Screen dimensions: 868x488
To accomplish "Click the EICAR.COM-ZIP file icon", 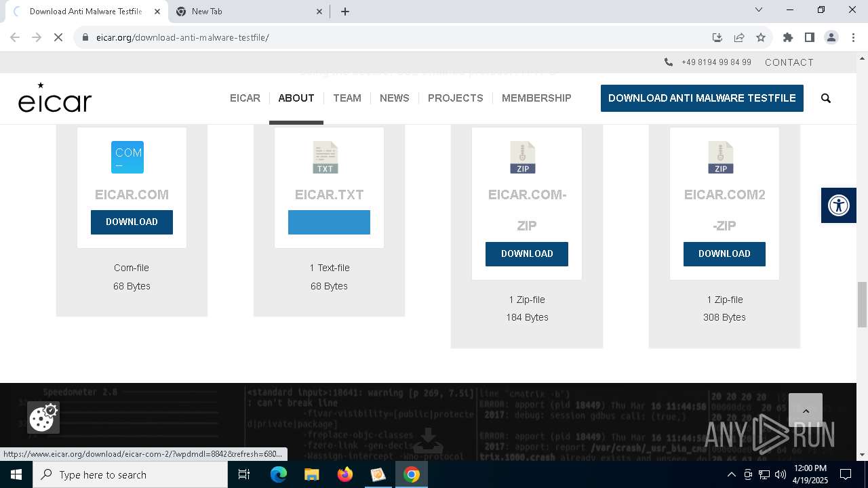I will [523, 157].
